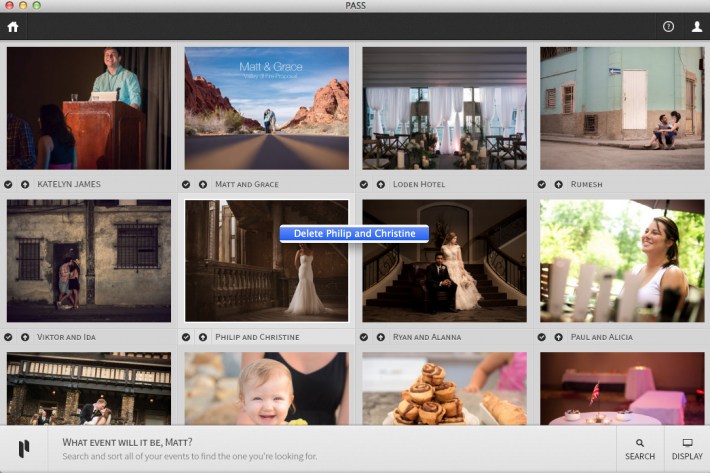Click upload arrow icon for Matt and Grace
Screen dimensions: 710x473
203,184
